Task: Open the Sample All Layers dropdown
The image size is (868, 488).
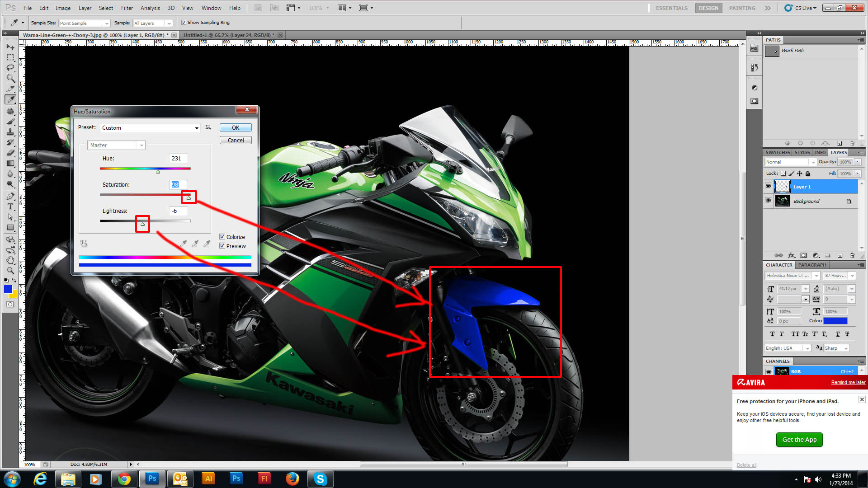Action: tap(153, 23)
